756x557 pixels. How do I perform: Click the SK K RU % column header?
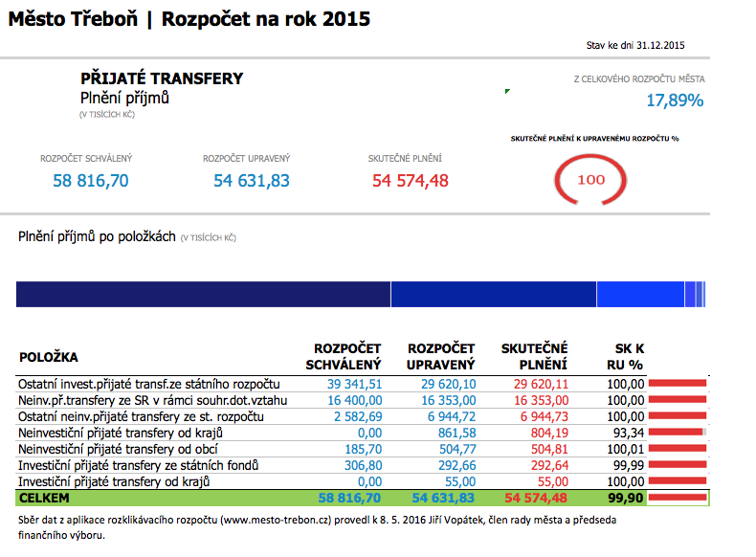[627, 356]
